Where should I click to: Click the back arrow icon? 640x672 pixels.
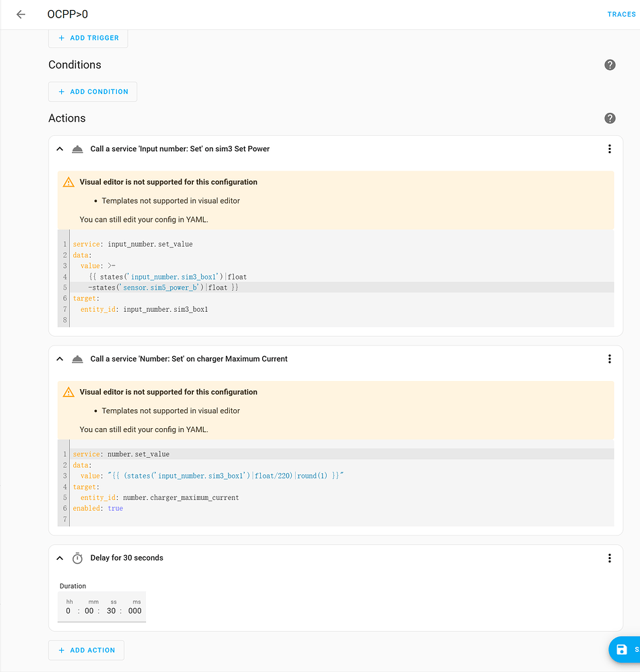21,14
